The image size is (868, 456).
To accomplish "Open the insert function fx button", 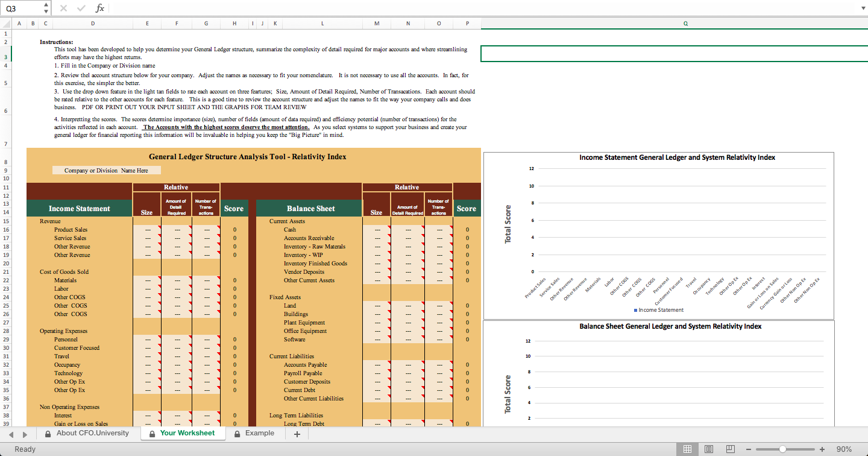I will point(100,8).
